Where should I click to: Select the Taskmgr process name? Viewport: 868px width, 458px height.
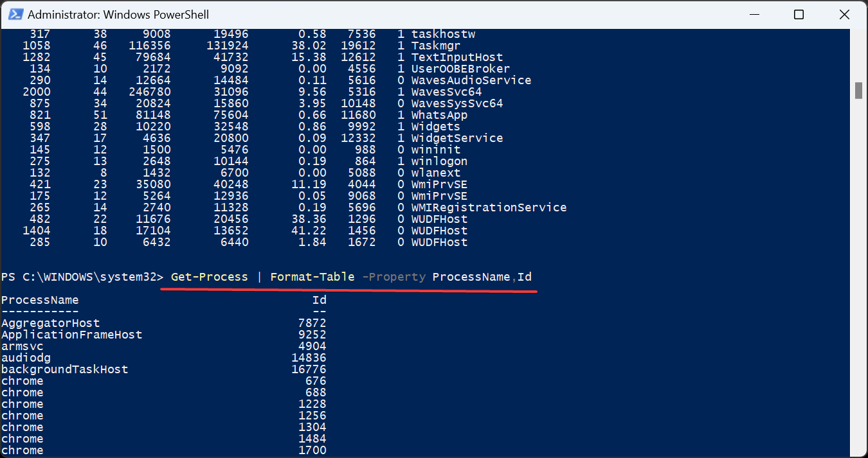[x=437, y=46]
